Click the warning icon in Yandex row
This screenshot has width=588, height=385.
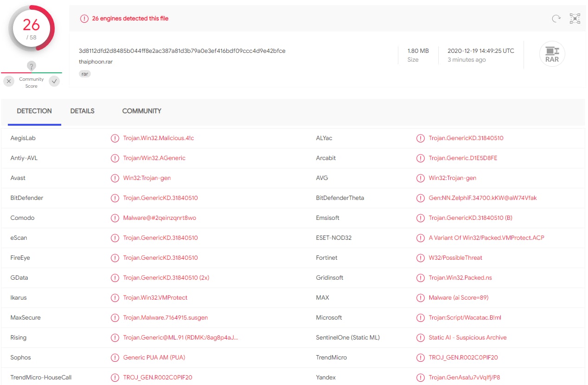point(420,378)
